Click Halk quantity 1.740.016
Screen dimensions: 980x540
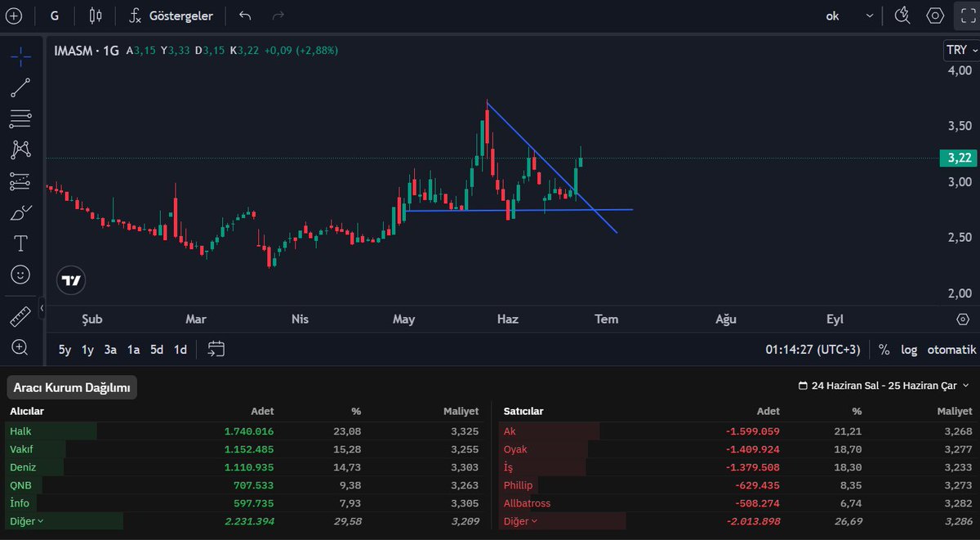[249, 431]
